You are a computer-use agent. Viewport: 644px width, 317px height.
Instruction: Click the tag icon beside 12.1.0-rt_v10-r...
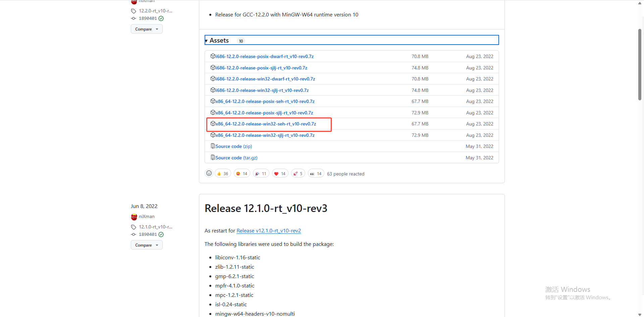pyautogui.click(x=133, y=227)
